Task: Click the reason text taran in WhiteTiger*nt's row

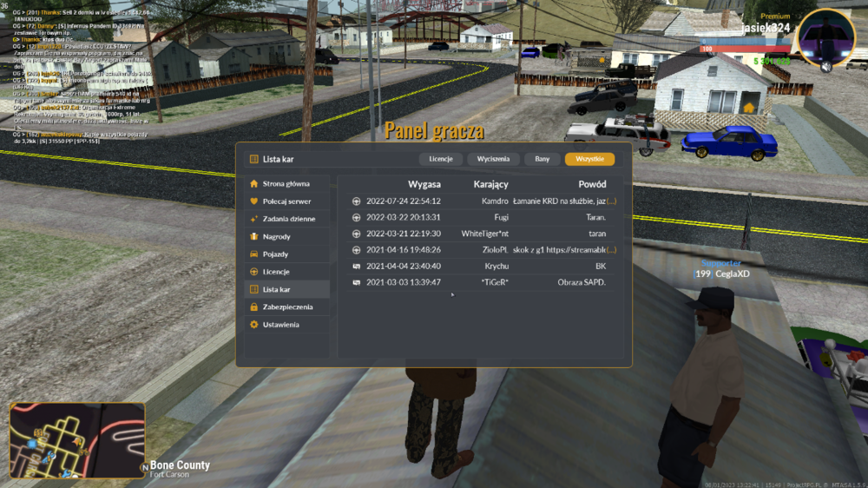Action: (x=597, y=234)
